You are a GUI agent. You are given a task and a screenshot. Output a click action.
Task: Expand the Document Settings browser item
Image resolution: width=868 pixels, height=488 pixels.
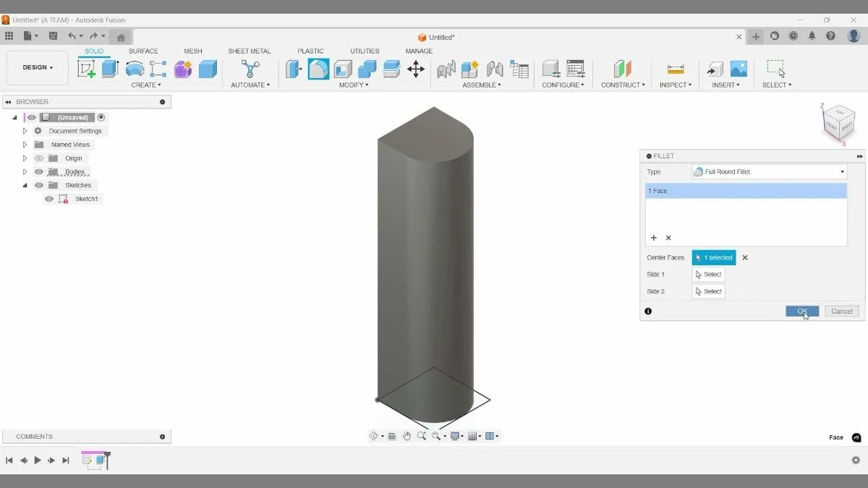tap(25, 130)
